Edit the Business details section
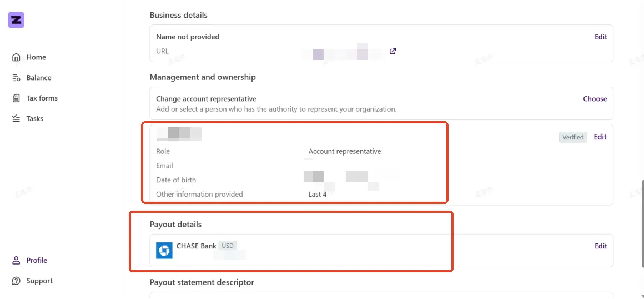This screenshot has height=299, width=644. coord(601,37)
